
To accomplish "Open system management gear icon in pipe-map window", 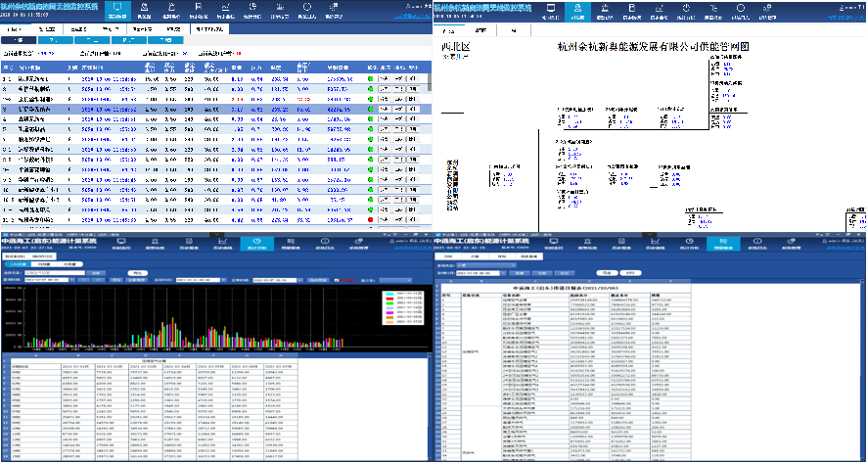I will pos(768,8).
